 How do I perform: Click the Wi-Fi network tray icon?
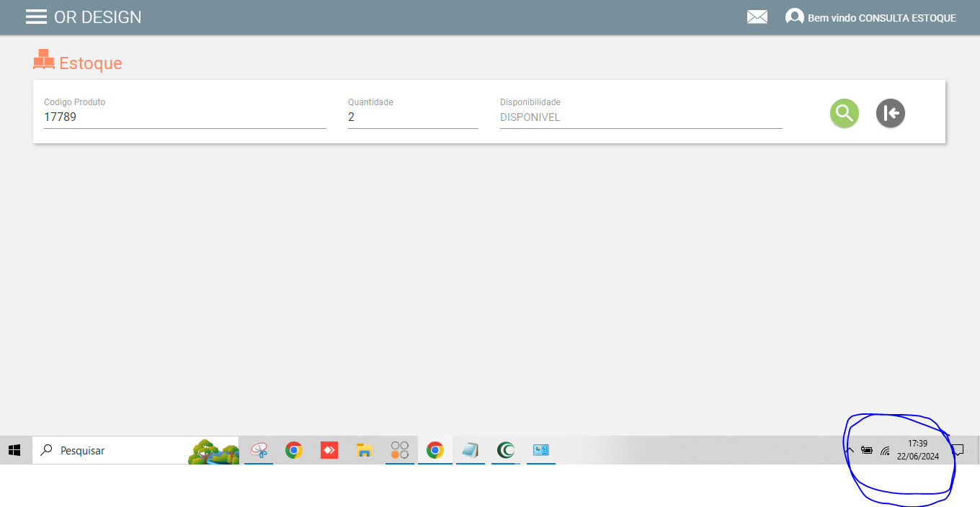tap(885, 451)
